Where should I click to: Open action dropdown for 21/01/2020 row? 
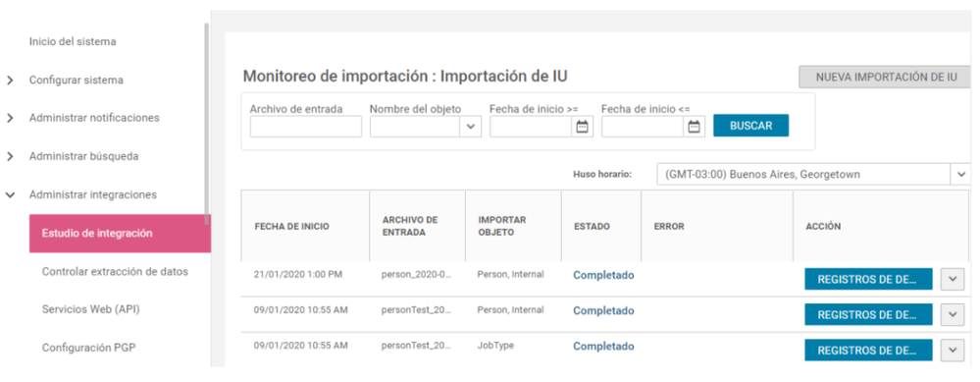click(x=953, y=279)
